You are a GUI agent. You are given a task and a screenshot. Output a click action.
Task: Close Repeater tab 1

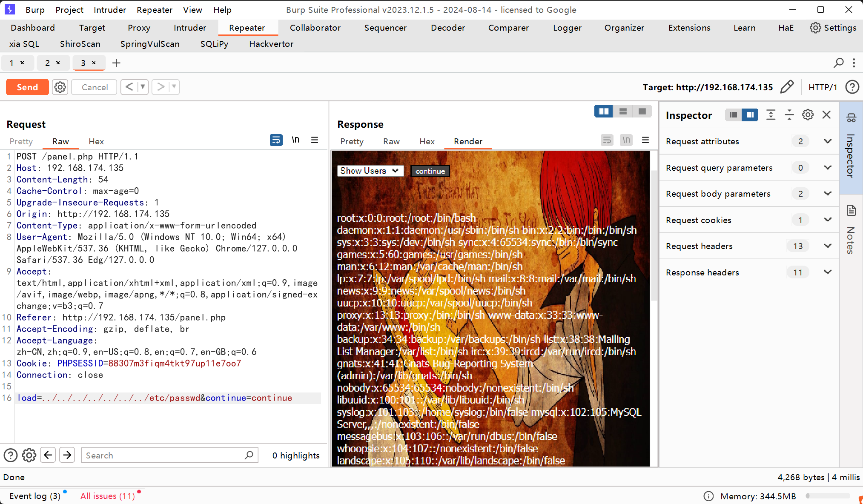(x=22, y=63)
